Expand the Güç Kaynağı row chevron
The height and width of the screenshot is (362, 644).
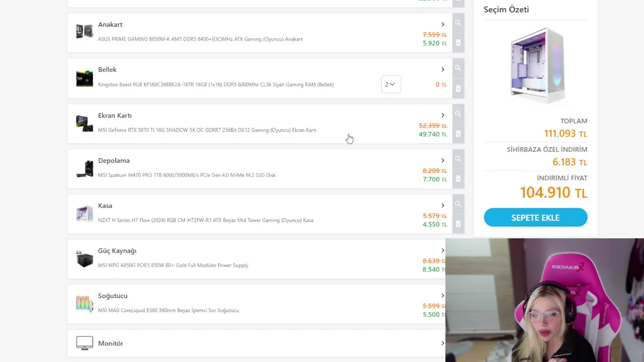coord(443,250)
